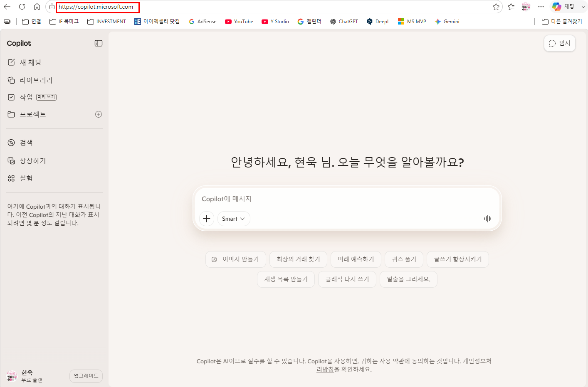
Task: Open the MS MVP bookmark
Action: [412, 22]
